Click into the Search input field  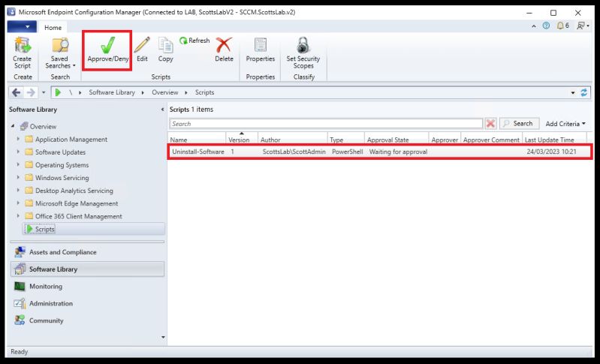(326, 124)
